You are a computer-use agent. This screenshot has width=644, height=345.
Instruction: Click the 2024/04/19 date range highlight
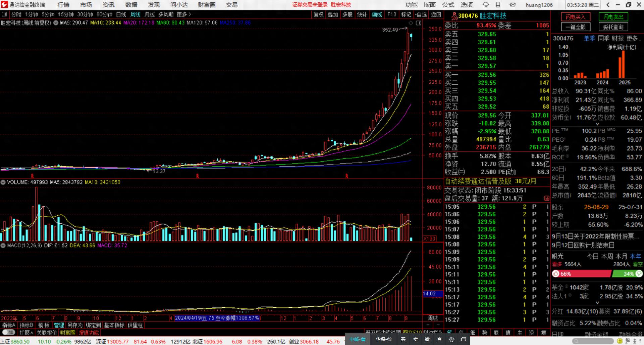(217, 318)
